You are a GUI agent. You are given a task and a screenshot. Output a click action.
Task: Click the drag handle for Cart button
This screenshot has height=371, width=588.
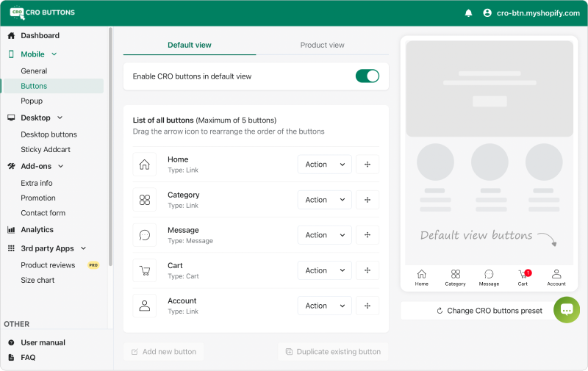tap(367, 270)
